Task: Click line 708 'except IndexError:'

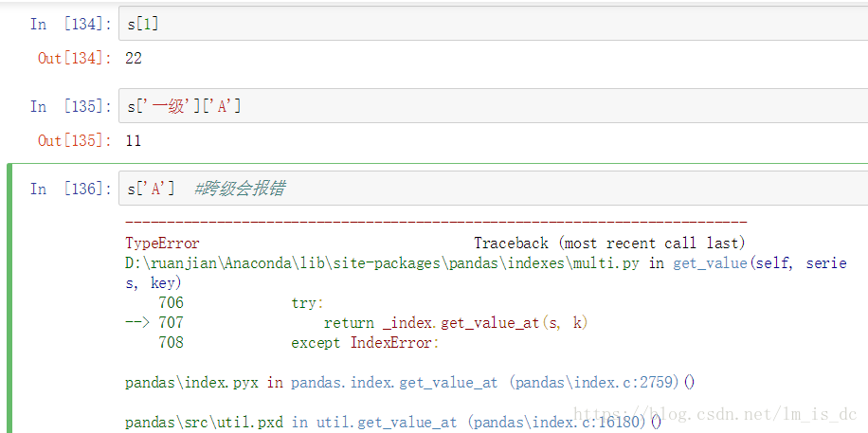Action: pyautogui.click(x=298, y=343)
